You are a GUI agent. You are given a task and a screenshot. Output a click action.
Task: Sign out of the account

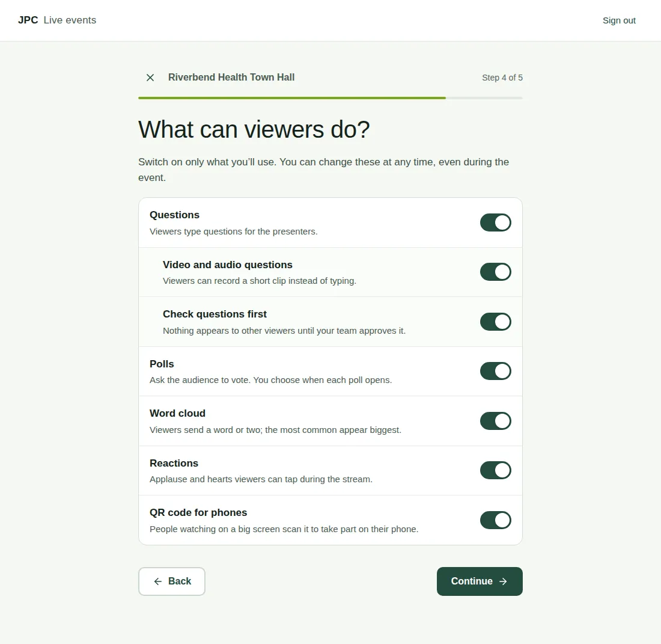point(619,20)
